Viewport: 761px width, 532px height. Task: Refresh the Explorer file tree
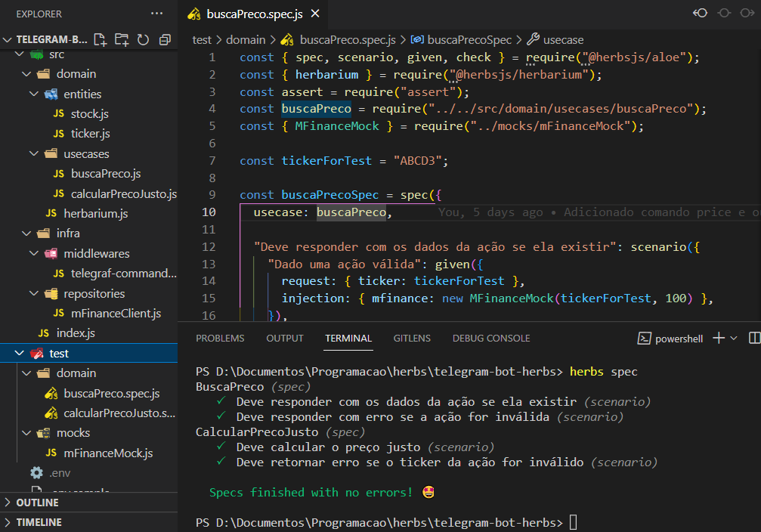click(x=143, y=40)
